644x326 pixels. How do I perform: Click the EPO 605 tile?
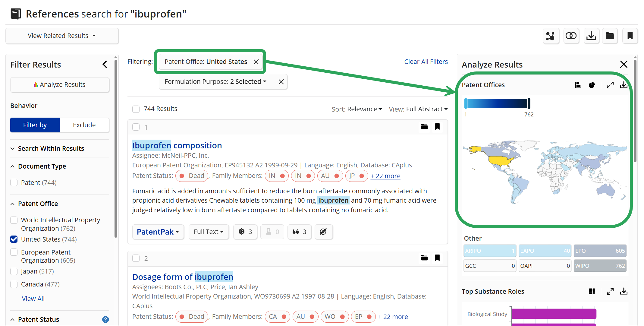point(600,251)
